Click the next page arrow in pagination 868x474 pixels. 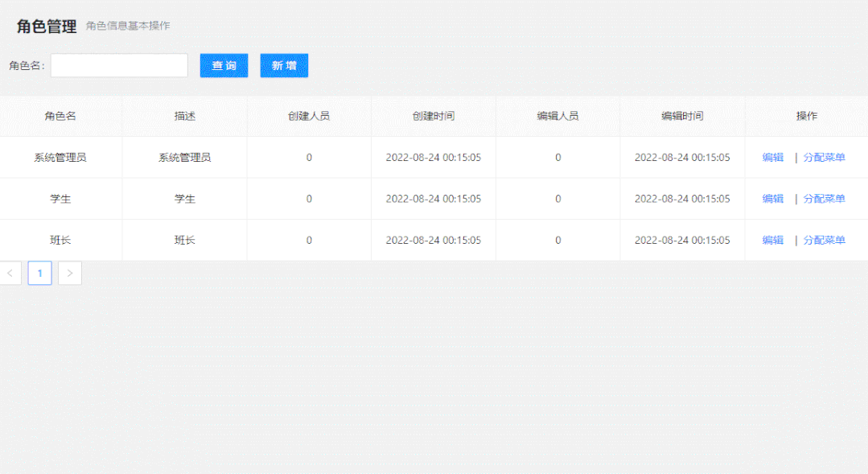pos(70,273)
